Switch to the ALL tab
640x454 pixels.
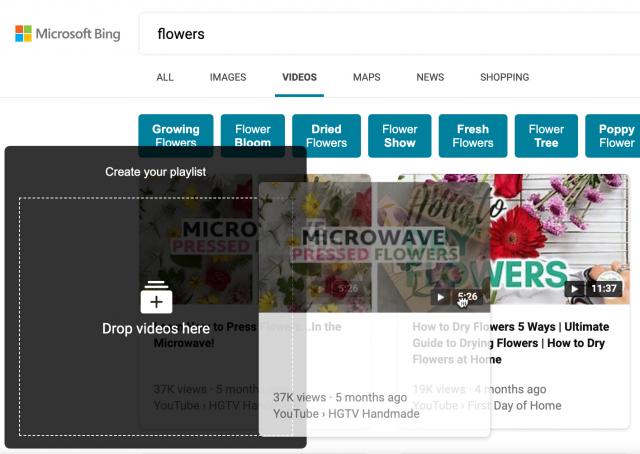(165, 77)
